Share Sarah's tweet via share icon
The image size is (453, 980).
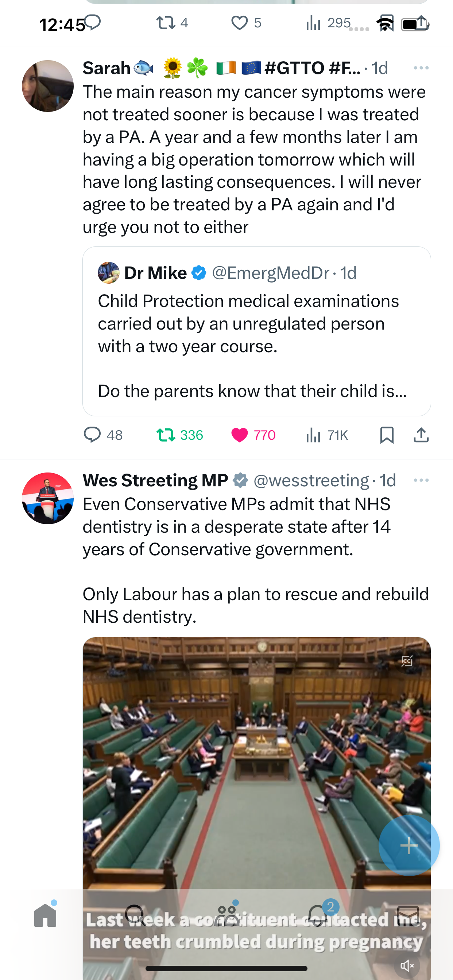tap(421, 435)
